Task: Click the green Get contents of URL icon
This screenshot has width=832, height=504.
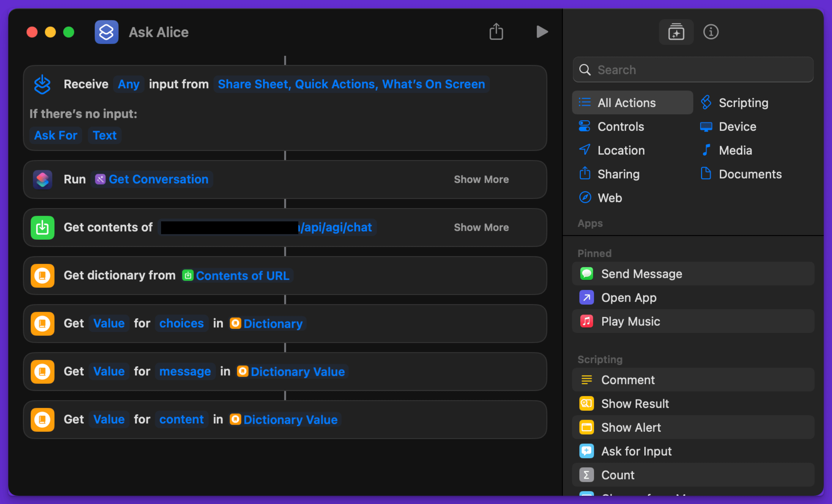Action: 42,227
